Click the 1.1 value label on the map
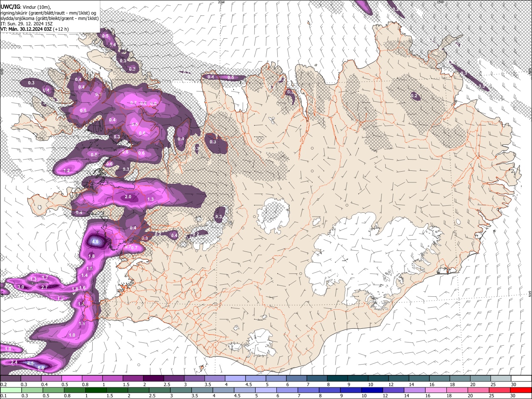Viewport: 532px width, 399px height. click(x=82, y=323)
